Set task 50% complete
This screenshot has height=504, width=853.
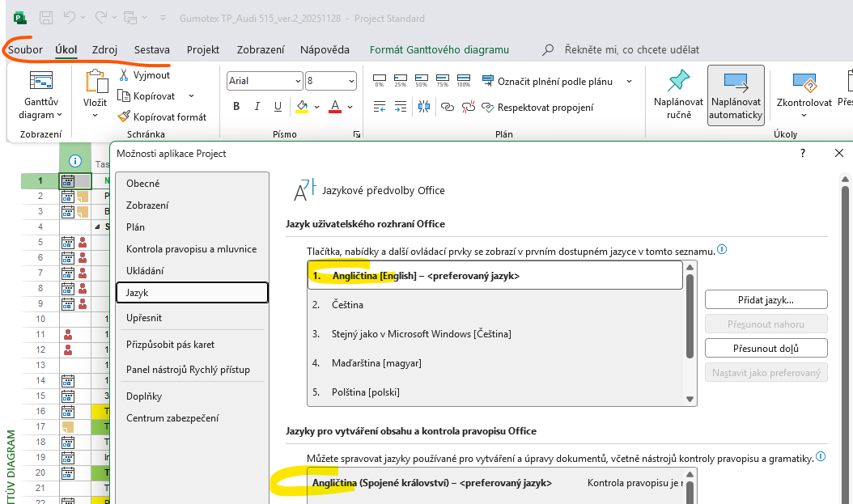point(421,81)
